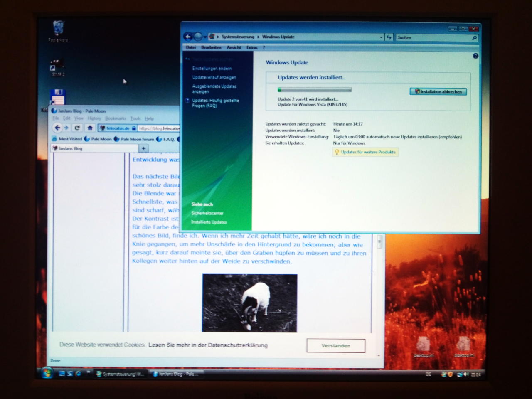Open Pale Moon File menu
Viewport: 532px width, 399px height.
click(x=56, y=118)
